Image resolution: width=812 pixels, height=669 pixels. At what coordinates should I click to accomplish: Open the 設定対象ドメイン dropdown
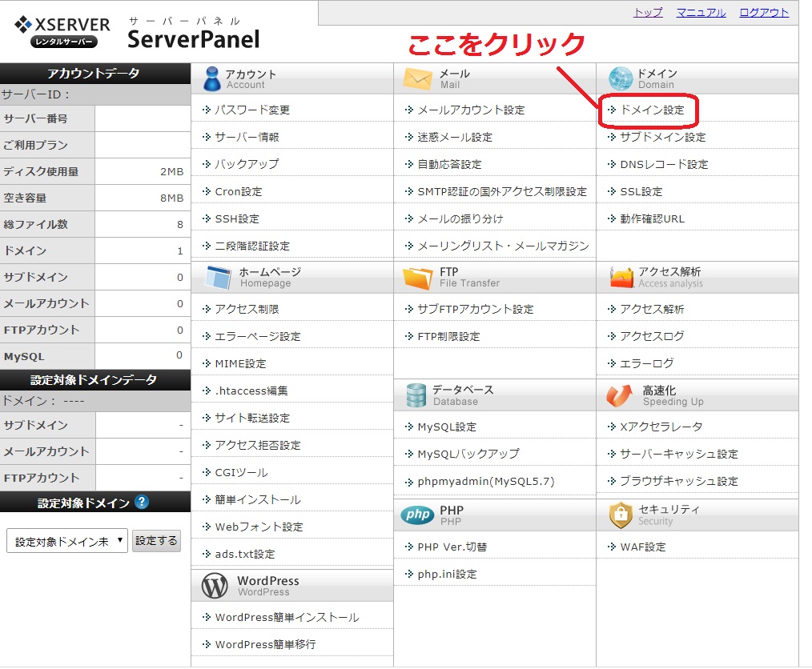[67, 541]
